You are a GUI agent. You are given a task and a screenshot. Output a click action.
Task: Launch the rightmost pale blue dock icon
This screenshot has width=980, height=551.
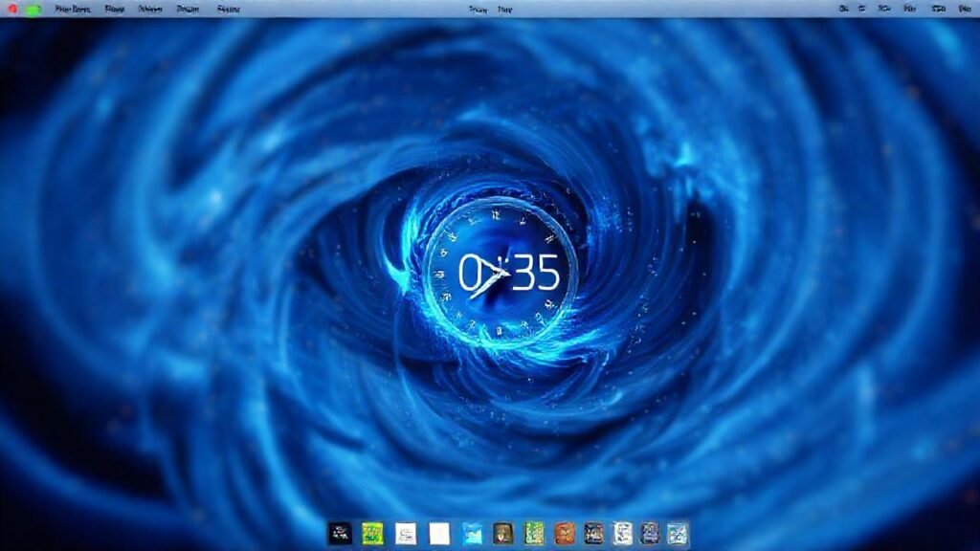678,533
